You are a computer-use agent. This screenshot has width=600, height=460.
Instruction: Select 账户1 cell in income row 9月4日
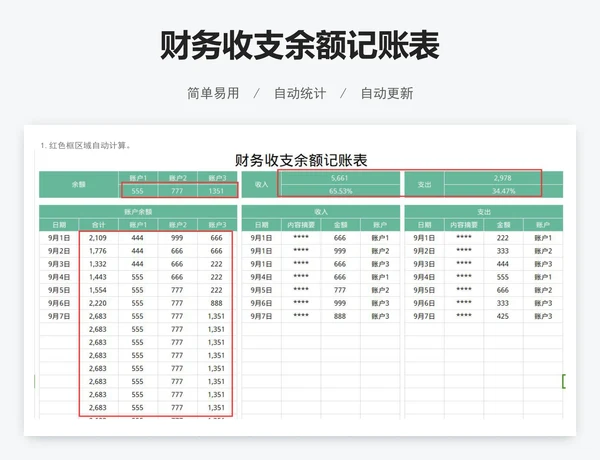(380, 277)
